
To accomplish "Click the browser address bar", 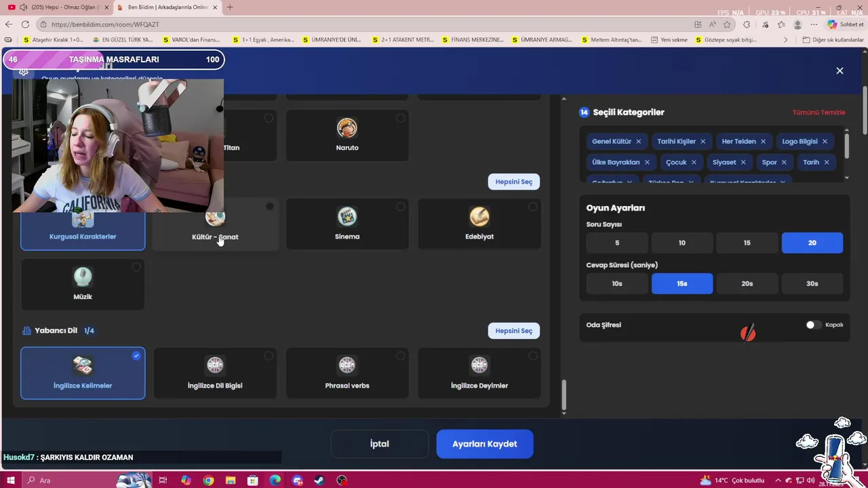I will click(x=366, y=24).
